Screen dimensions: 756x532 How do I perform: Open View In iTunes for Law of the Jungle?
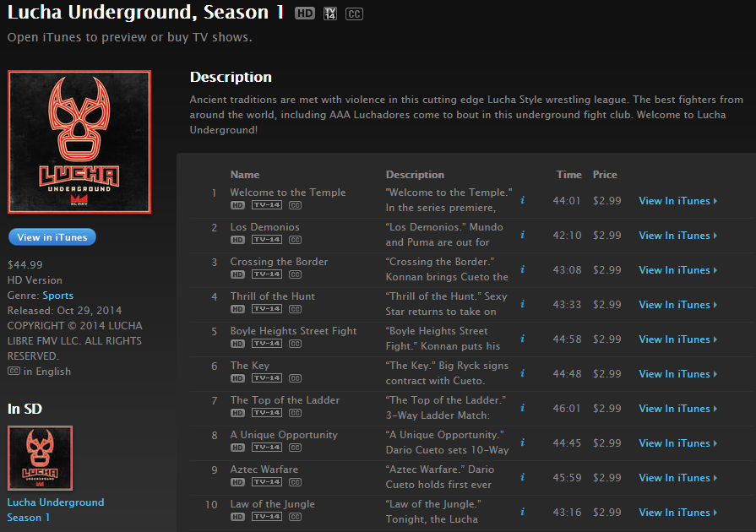tap(678, 513)
